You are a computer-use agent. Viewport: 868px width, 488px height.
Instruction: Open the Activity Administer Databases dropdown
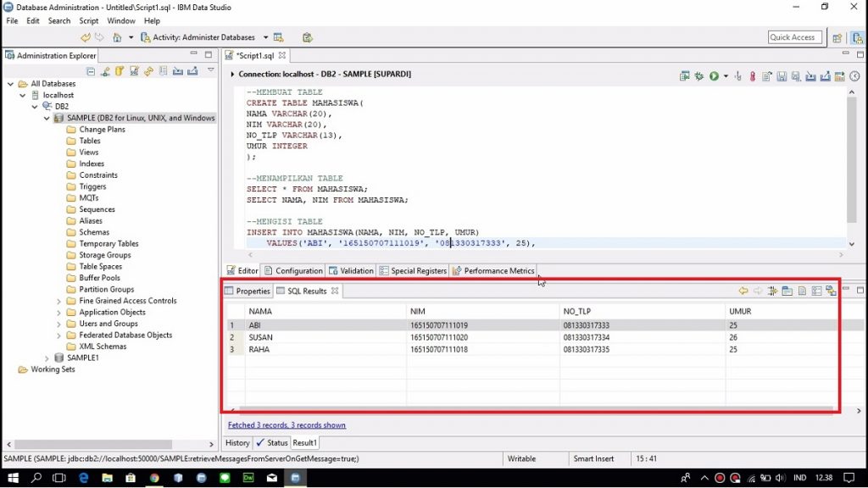click(x=265, y=38)
